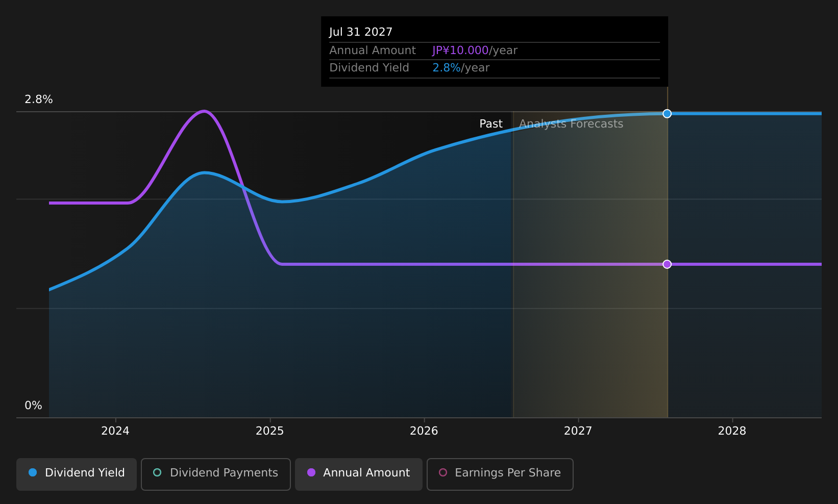Click the 2028 x-axis label

coord(732,431)
